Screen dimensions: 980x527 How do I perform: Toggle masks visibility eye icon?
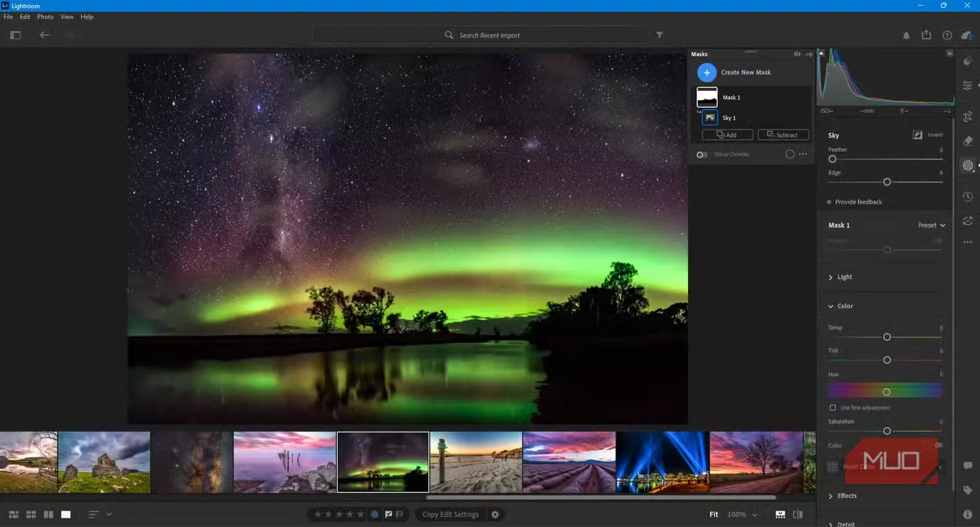click(x=797, y=54)
